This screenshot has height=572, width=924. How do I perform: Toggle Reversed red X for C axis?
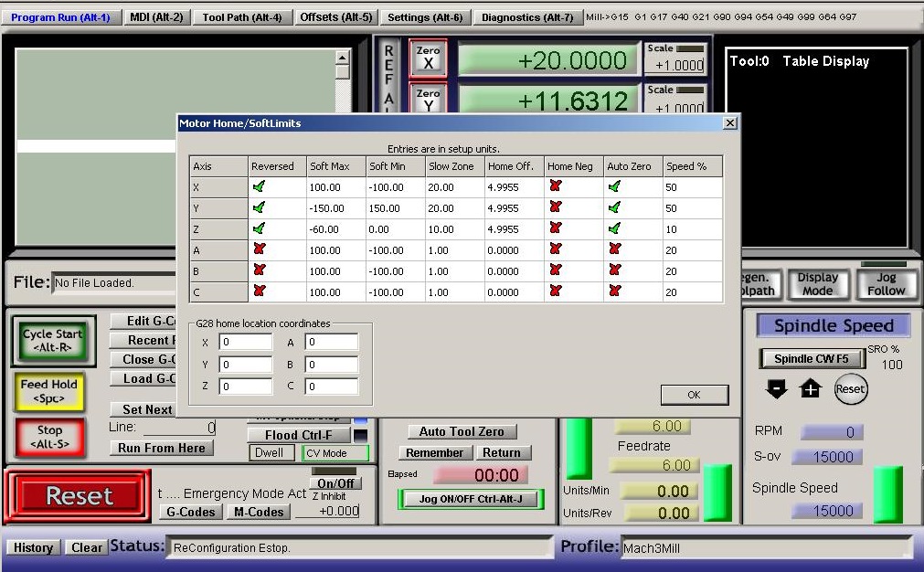pyautogui.click(x=259, y=291)
